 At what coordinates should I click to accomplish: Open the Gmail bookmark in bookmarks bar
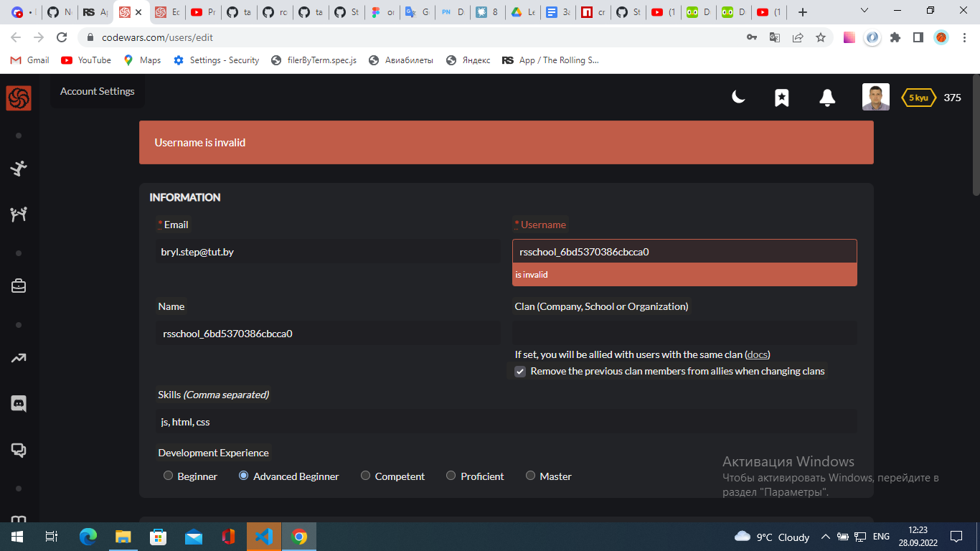click(29, 60)
